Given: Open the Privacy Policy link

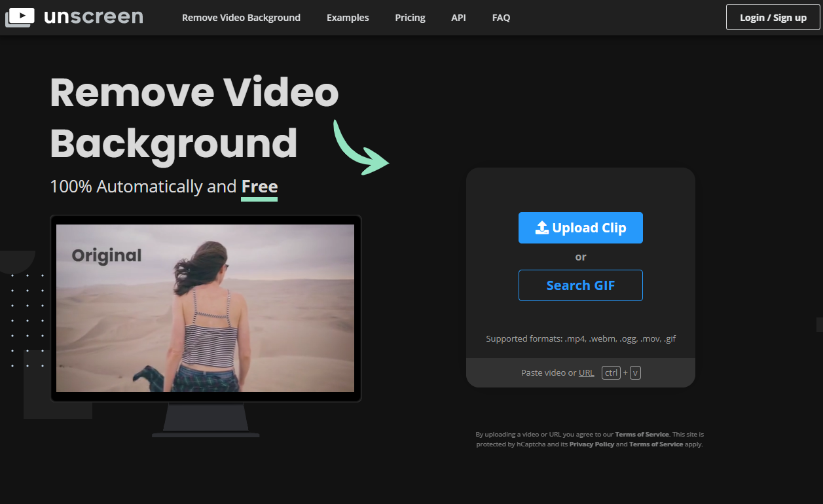Looking at the screenshot, I should click(592, 444).
